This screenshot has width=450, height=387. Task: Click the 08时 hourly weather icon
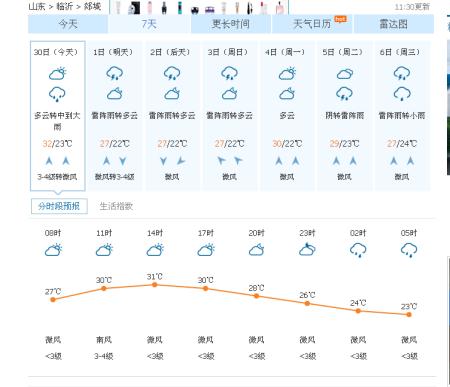(53, 250)
